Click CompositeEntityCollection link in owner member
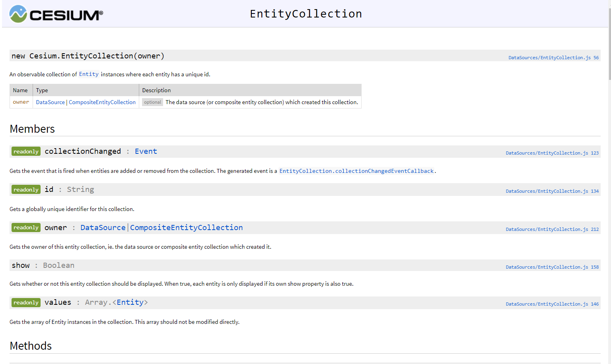 [187, 228]
